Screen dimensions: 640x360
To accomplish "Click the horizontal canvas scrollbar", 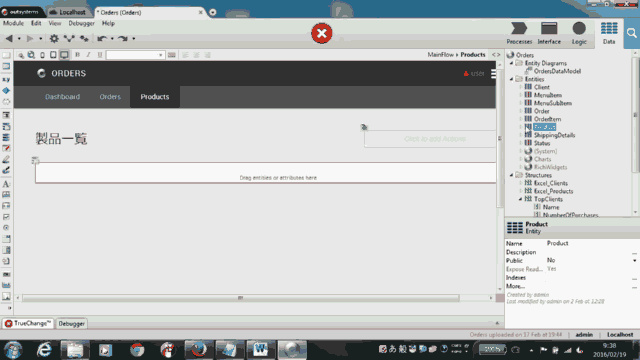I will pos(241,298).
